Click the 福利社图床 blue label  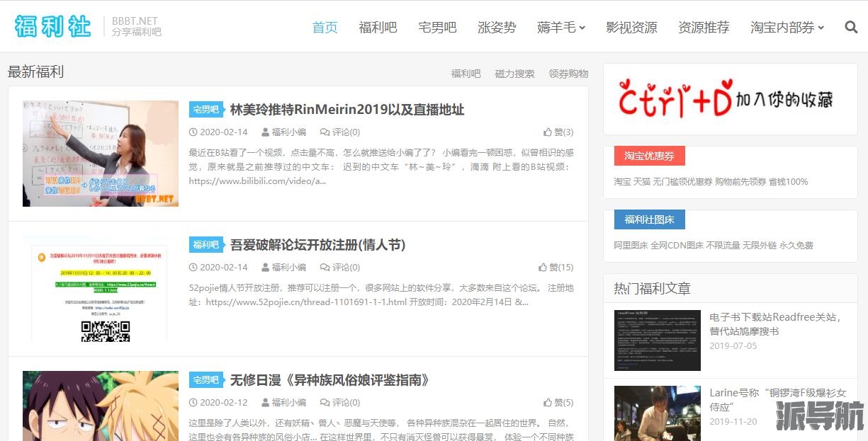pos(650,219)
